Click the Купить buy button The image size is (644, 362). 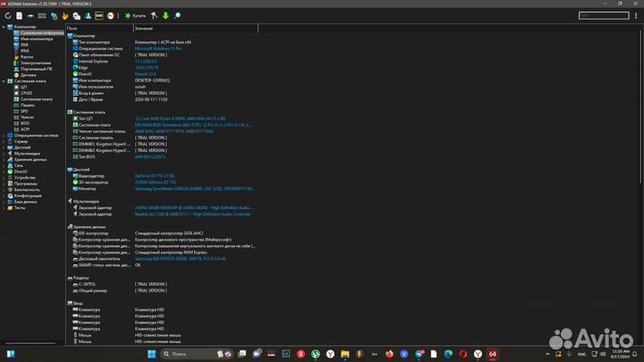coord(135,15)
